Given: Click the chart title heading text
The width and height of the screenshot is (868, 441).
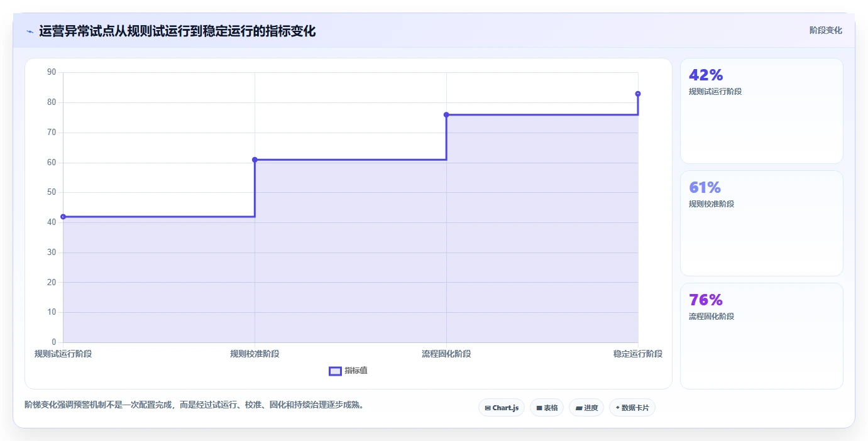Looking at the screenshot, I should click(177, 31).
